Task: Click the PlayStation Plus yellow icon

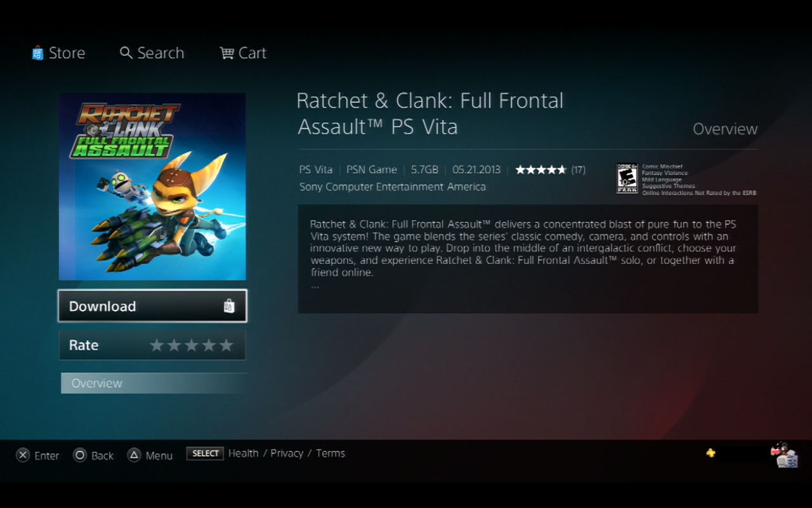Action: (710, 453)
